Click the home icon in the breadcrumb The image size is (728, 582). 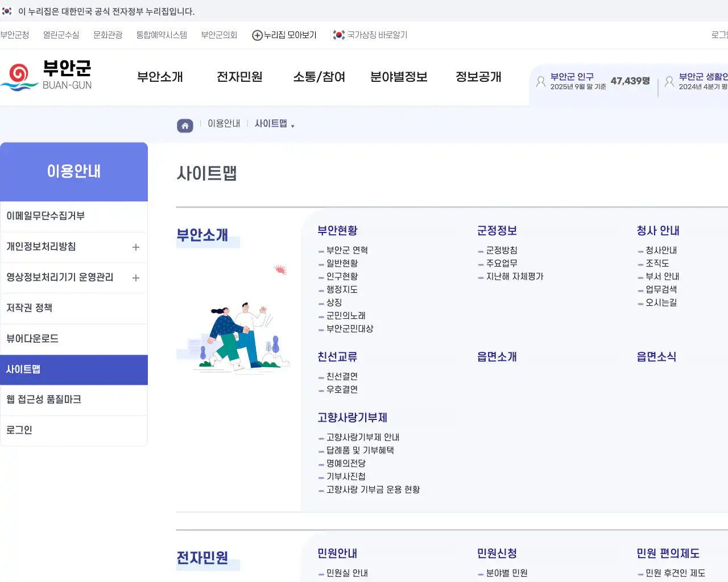coord(185,126)
